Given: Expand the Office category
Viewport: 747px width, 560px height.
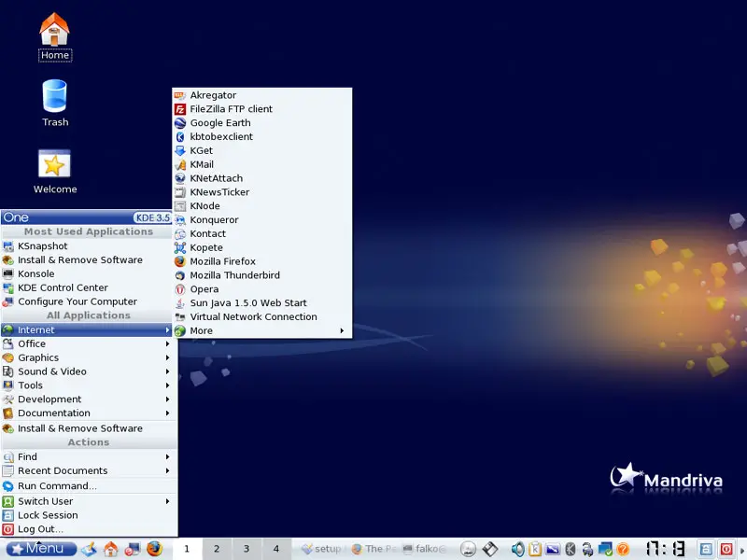Looking at the screenshot, I should 87,343.
